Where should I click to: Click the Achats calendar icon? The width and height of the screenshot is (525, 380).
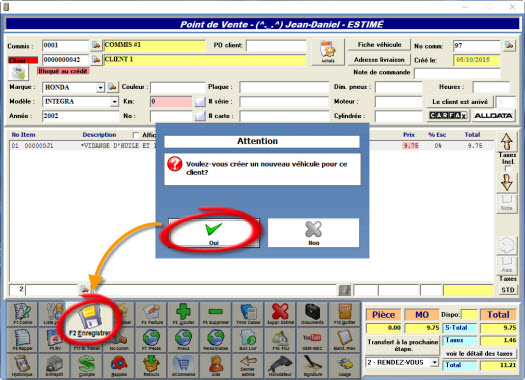coord(328,52)
